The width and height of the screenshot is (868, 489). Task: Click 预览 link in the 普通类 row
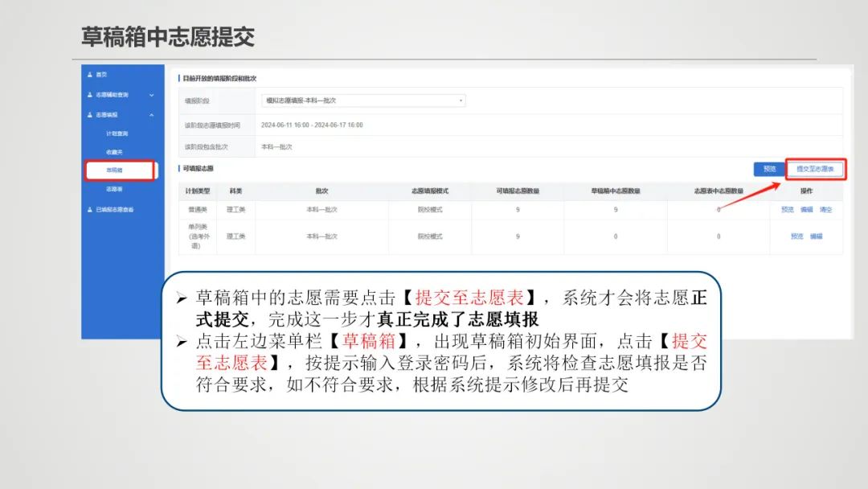(x=788, y=208)
